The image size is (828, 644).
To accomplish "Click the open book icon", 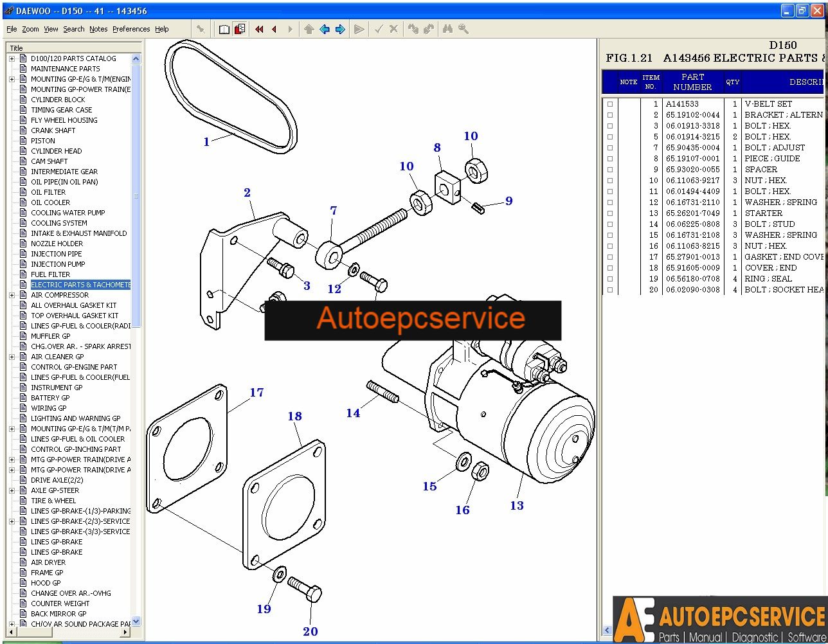I will click(224, 29).
